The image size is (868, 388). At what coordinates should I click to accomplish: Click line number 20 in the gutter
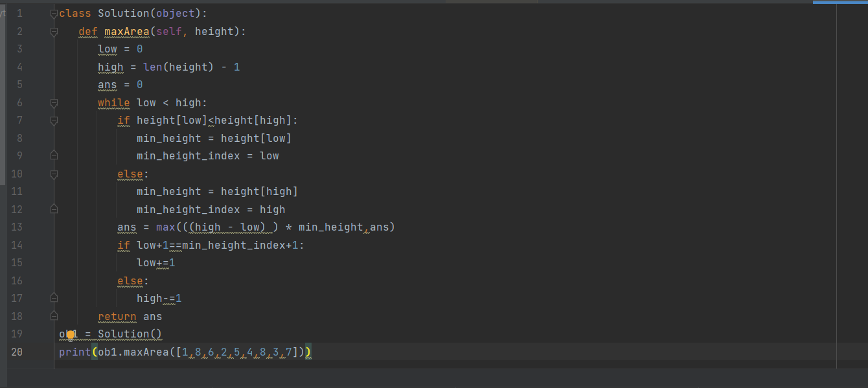(17, 352)
